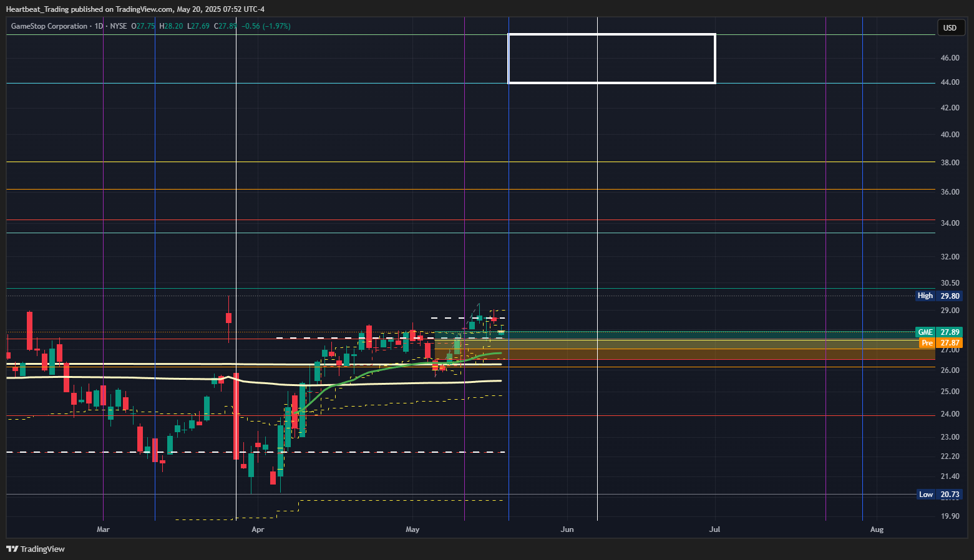Click the Mar label on time axis
This screenshot has height=560, width=974.
coord(103,529)
